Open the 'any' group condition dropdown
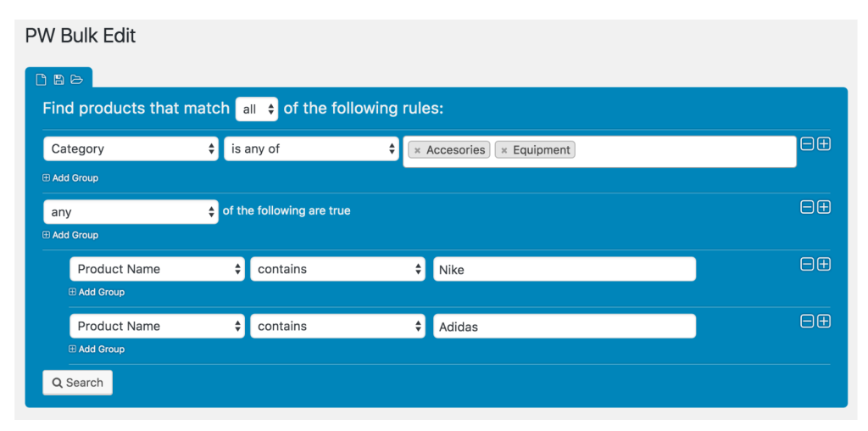 coord(131,211)
